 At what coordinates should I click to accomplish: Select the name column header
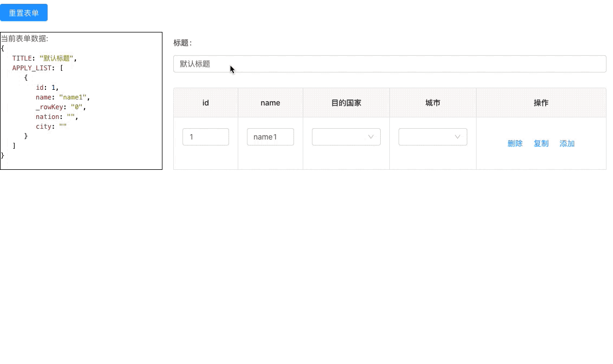(x=271, y=103)
